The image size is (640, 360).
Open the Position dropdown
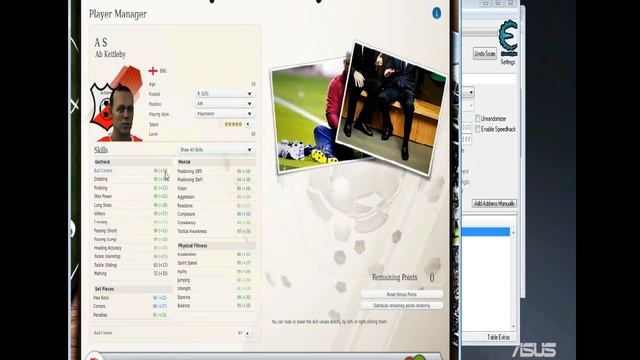pos(224,104)
